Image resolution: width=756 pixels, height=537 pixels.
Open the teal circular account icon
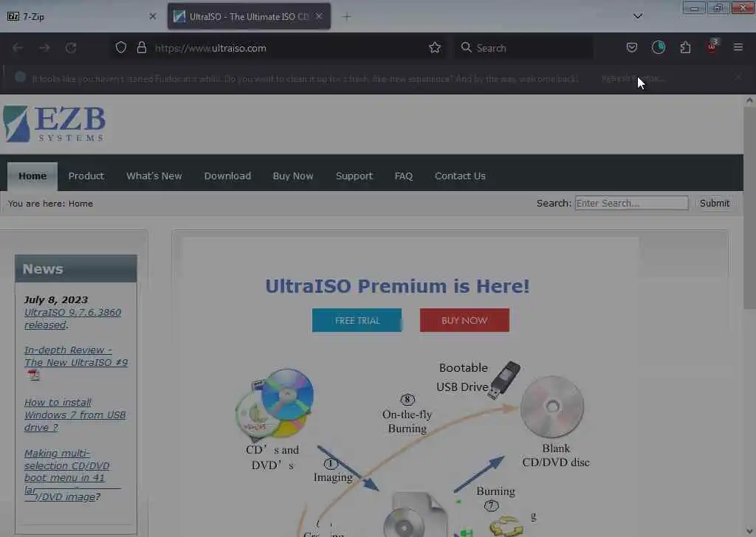click(658, 47)
